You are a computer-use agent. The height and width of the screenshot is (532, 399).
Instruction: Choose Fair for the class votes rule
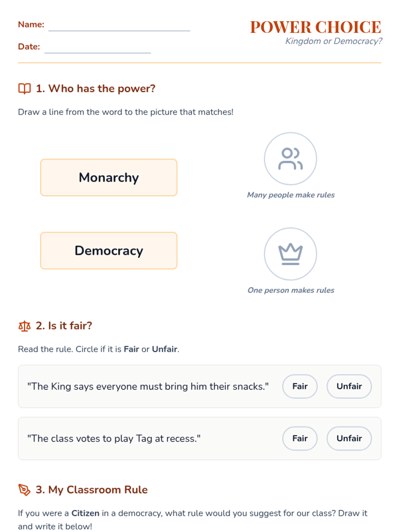[300, 439]
